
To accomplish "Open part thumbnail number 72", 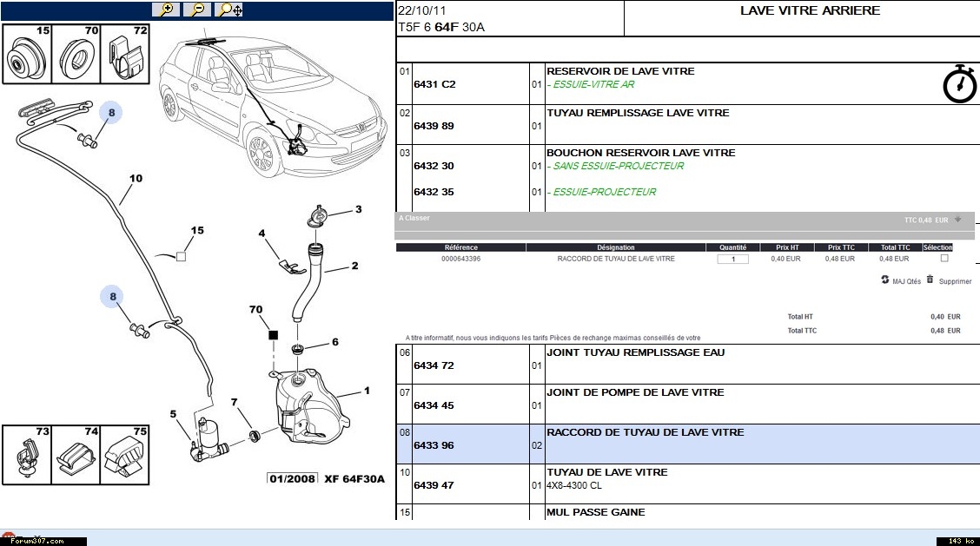I will 127,55.
